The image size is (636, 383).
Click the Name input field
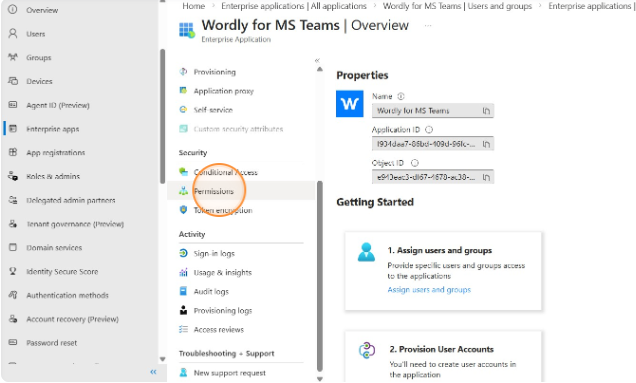[433, 111]
